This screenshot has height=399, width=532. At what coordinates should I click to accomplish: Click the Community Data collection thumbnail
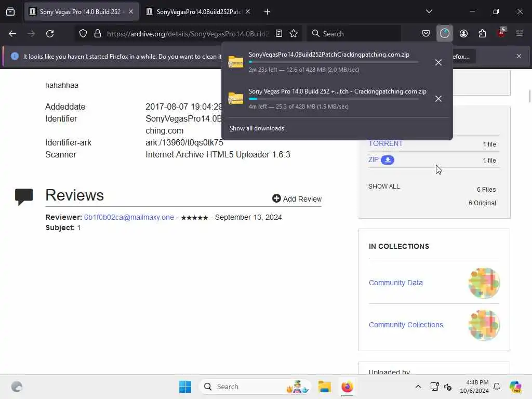tap(484, 283)
